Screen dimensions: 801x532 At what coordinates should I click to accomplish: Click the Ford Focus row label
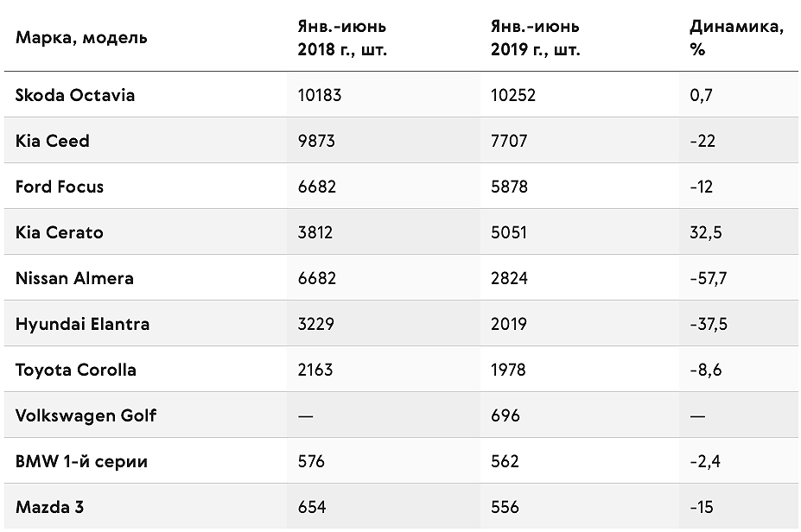60,187
